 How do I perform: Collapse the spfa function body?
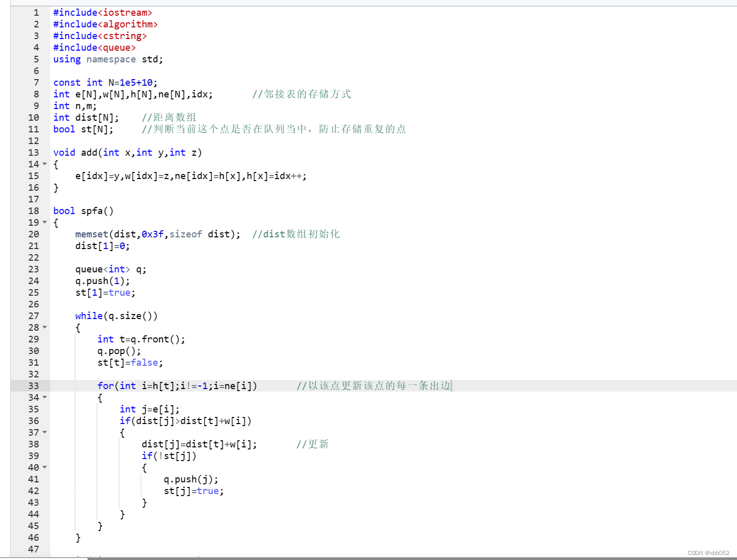click(45, 222)
